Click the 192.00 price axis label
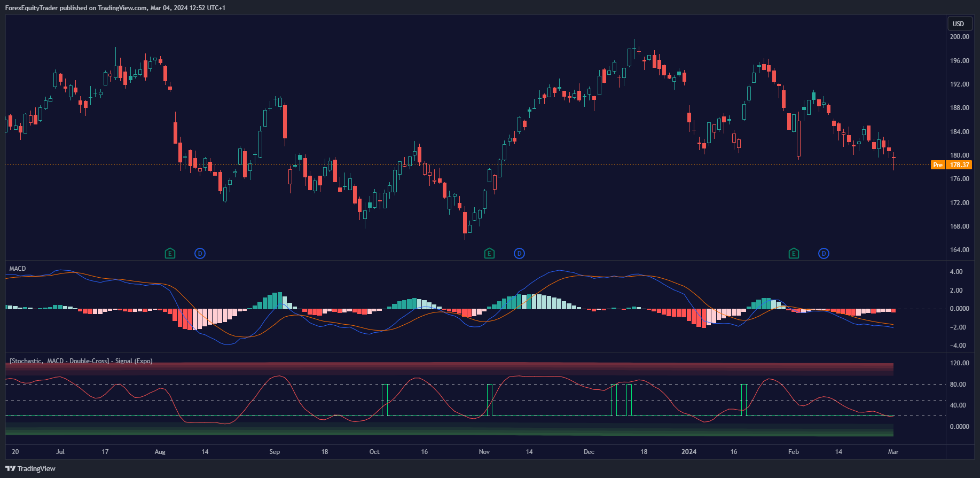This screenshot has width=980, height=478. tap(960, 84)
